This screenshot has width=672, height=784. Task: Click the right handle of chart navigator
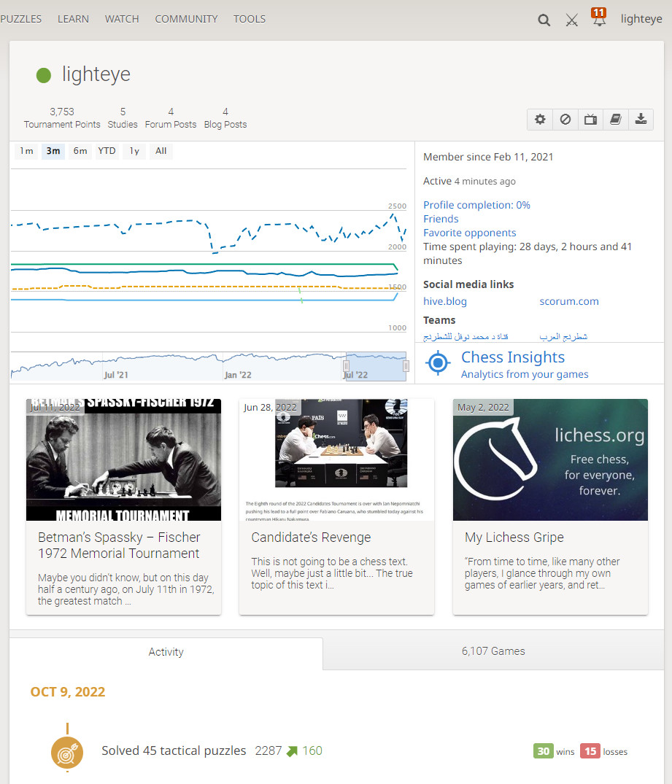(x=406, y=366)
